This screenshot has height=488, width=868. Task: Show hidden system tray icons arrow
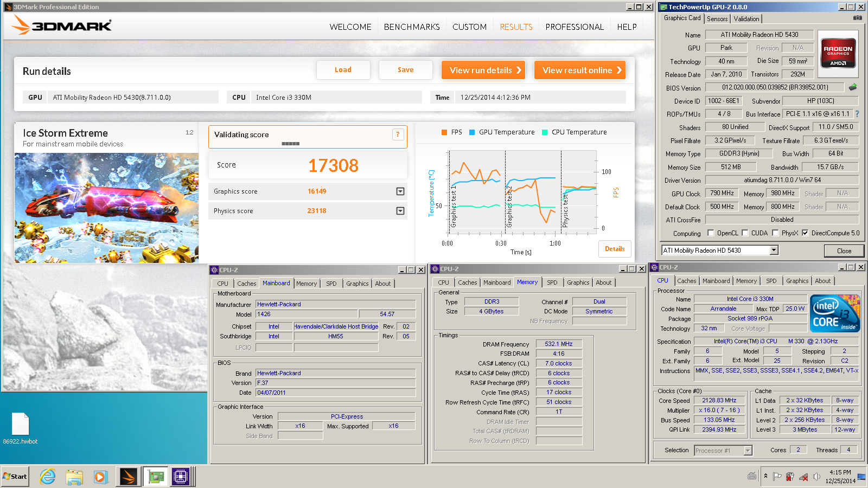[x=765, y=476]
